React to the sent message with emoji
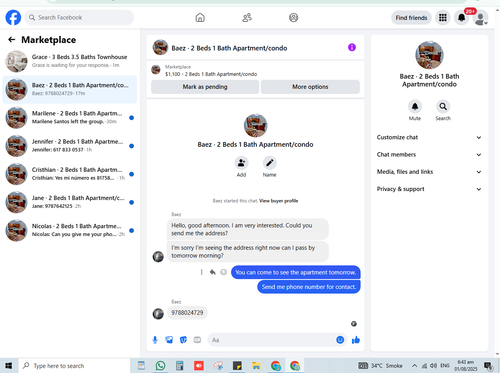Image resolution: width=500 pixels, height=373 pixels. pos(223,272)
